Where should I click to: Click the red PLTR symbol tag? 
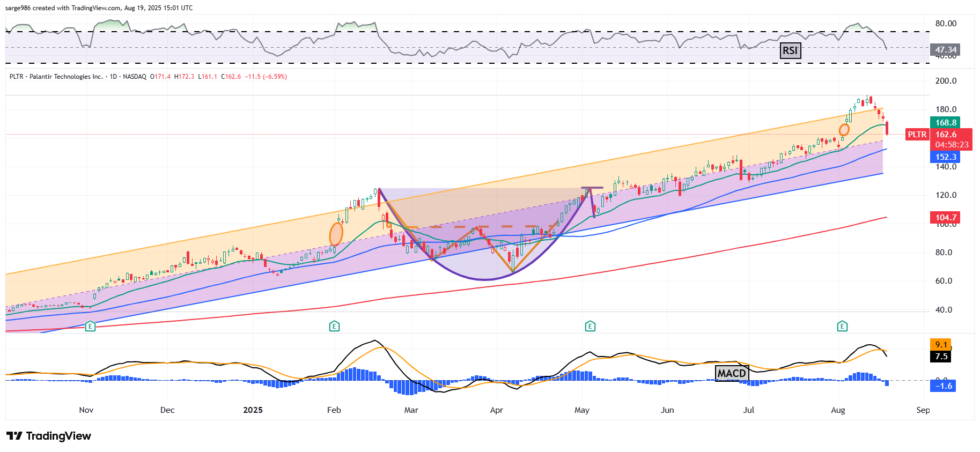(x=917, y=135)
